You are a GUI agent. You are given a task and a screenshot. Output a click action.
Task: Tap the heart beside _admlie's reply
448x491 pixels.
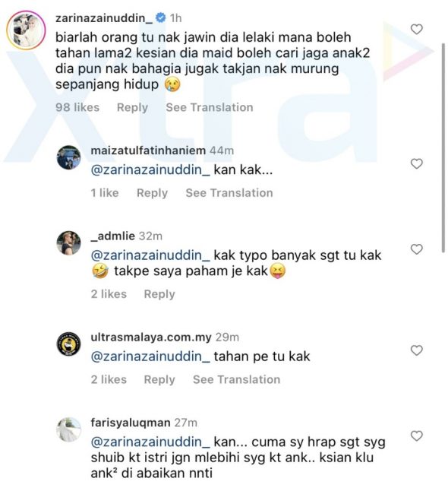coord(416,249)
